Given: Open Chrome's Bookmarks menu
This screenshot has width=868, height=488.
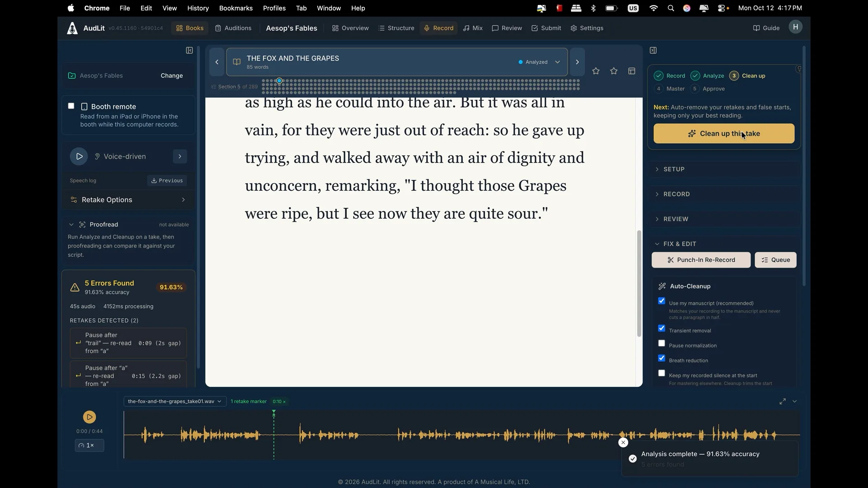Looking at the screenshot, I should [x=236, y=8].
